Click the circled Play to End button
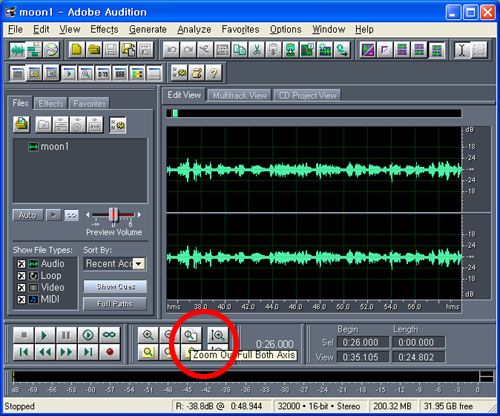The image size is (500, 416). (88, 335)
